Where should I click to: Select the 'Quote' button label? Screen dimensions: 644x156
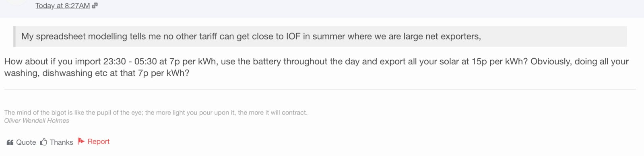(26, 142)
